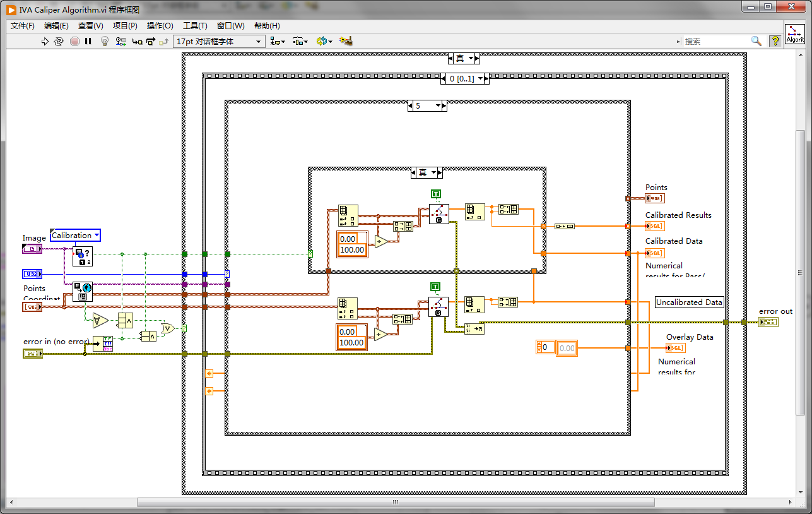Select the Unbundle By Name node near error in

click(103, 344)
